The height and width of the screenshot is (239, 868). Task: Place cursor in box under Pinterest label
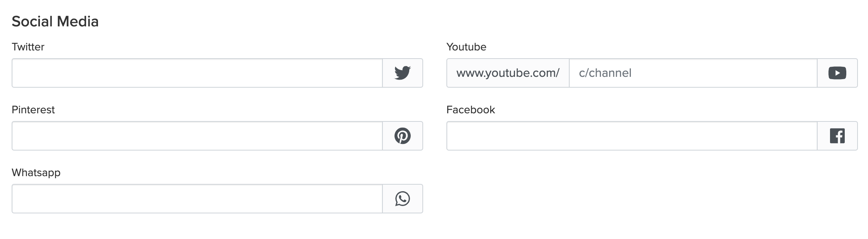pyautogui.click(x=197, y=136)
